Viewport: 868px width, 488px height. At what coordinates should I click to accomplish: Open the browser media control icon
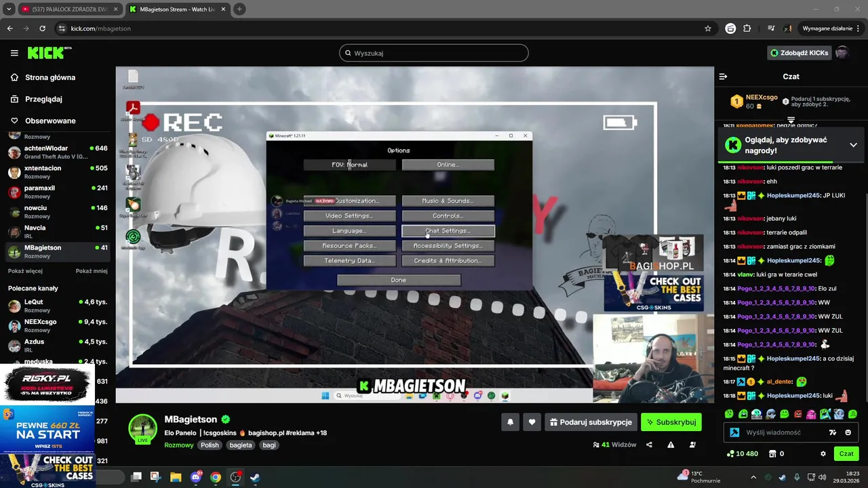pos(771,28)
